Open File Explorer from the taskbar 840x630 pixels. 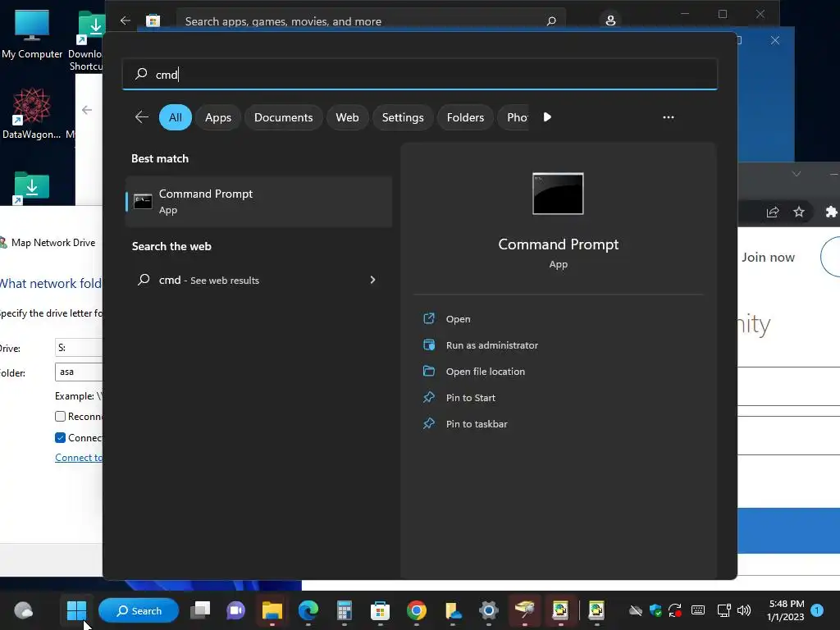tap(272, 610)
